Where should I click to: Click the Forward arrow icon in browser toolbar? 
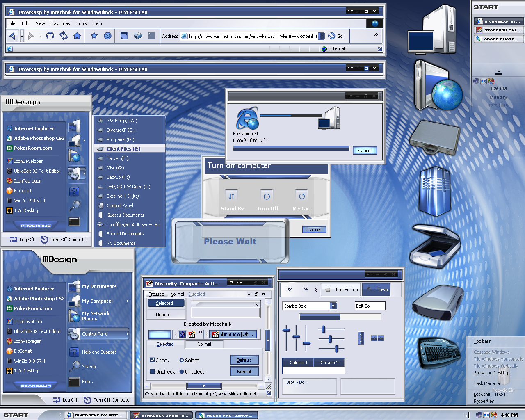click(31, 36)
